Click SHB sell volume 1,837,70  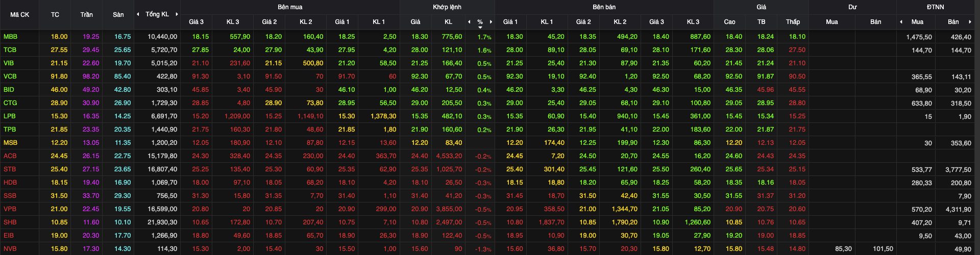coord(551,222)
